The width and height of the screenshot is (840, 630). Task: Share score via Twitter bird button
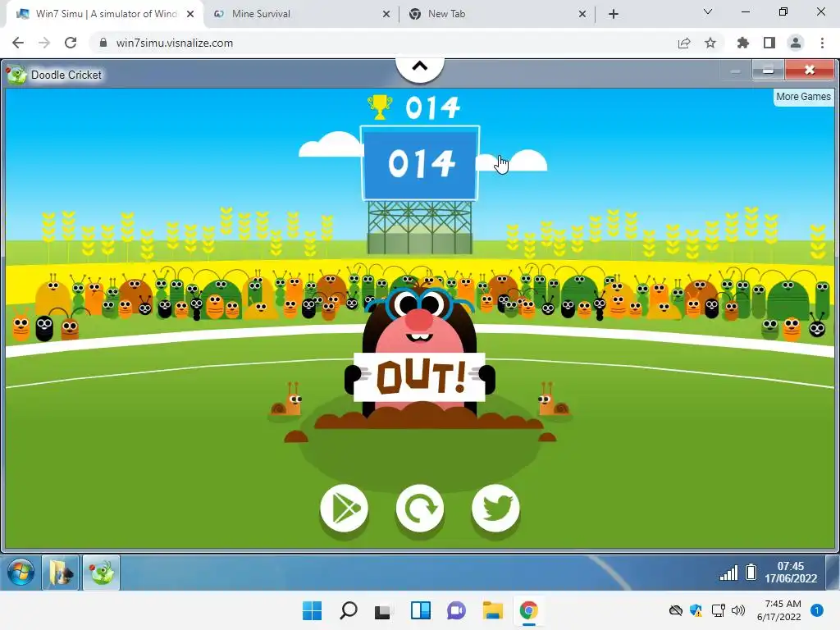click(495, 508)
